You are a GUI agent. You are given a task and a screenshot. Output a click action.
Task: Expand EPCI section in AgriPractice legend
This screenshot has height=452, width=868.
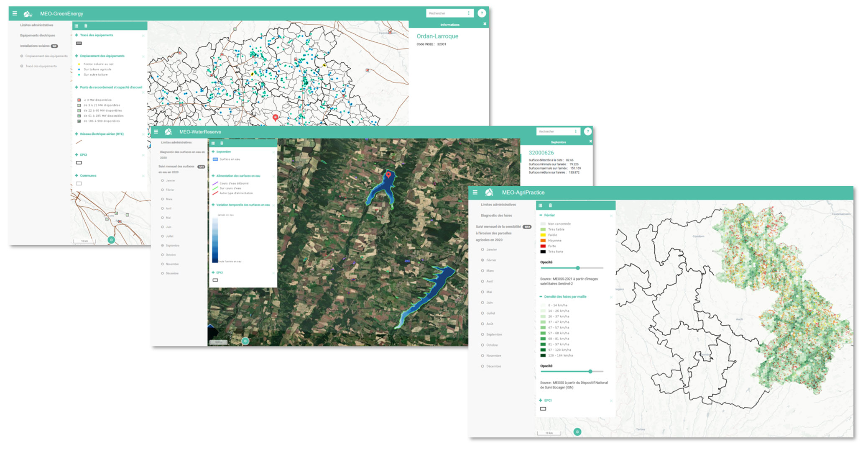pyautogui.click(x=541, y=401)
